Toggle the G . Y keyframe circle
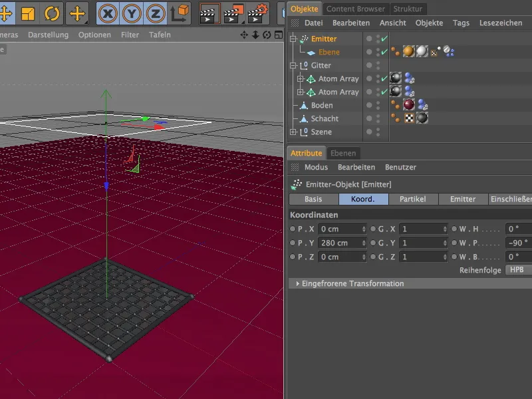Image resolution: width=532 pixels, height=399 pixels. tap(372, 243)
